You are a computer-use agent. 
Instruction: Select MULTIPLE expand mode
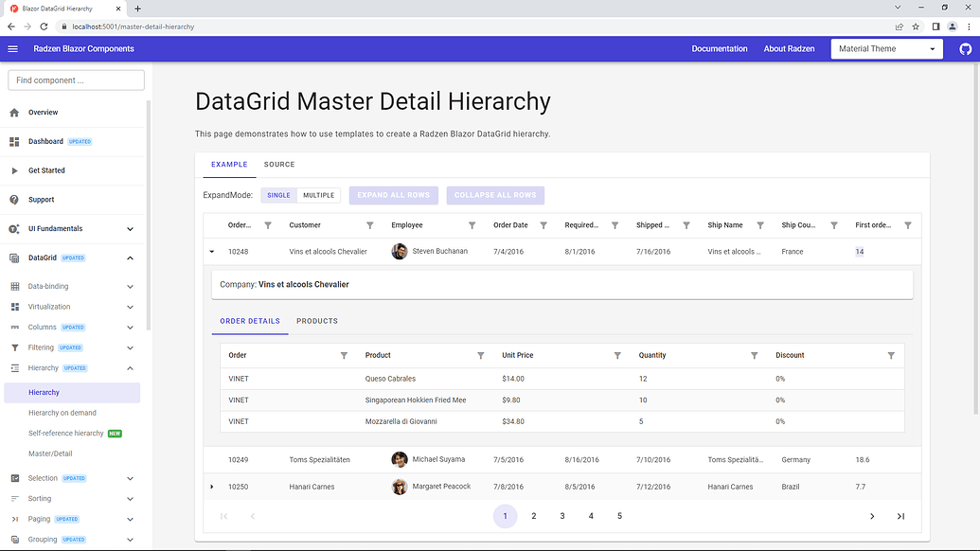pos(318,195)
